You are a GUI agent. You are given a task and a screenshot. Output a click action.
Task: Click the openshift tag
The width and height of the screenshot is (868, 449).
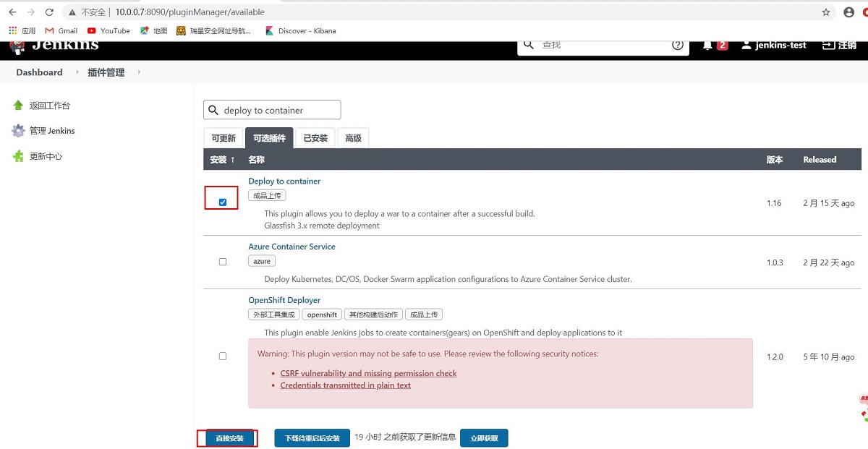point(322,315)
